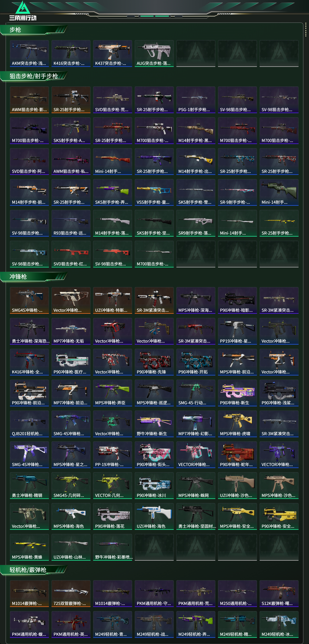Image resolution: width=309 pixels, height=644 pixels.
Task: Choose the P90冲锋枪-先锋 skin
Action: (154, 362)
